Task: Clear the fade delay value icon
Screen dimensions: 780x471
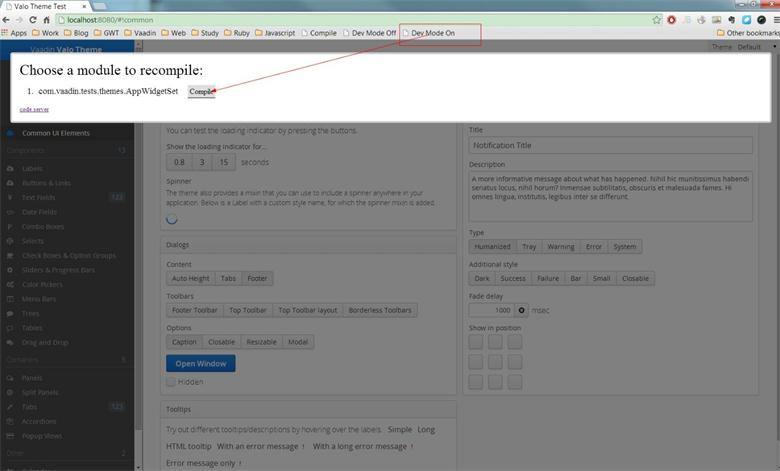Action: click(x=522, y=311)
